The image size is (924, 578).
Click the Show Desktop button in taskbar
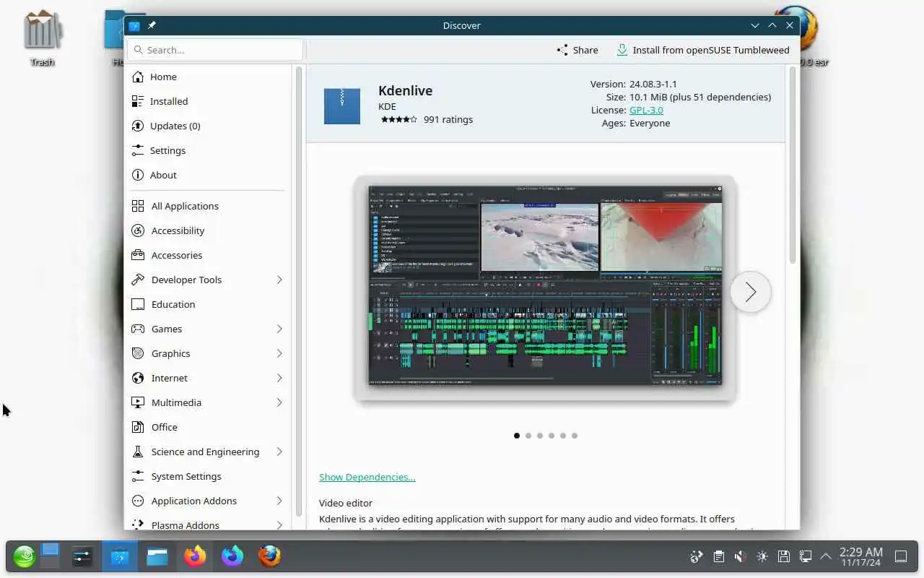(x=901, y=556)
